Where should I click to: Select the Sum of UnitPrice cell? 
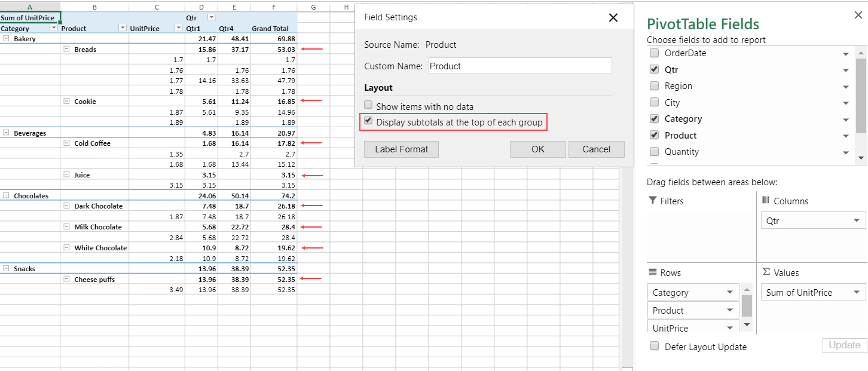[30, 18]
